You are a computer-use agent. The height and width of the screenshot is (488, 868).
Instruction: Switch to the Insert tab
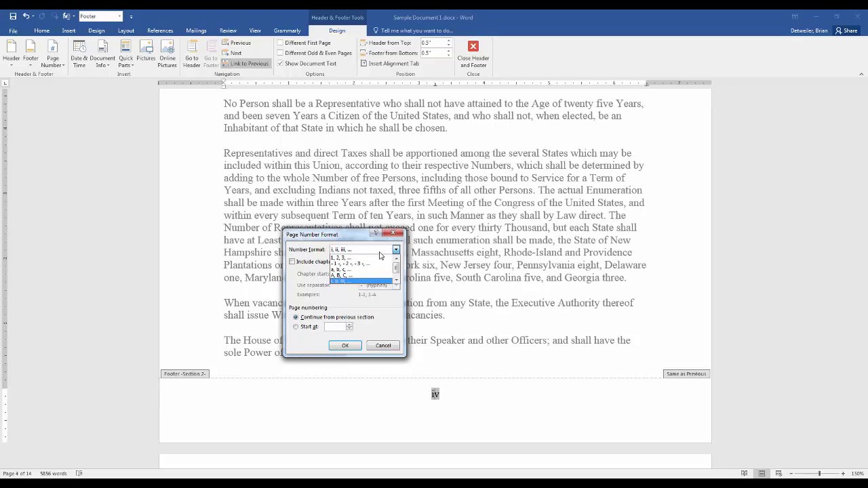(x=68, y=30)
